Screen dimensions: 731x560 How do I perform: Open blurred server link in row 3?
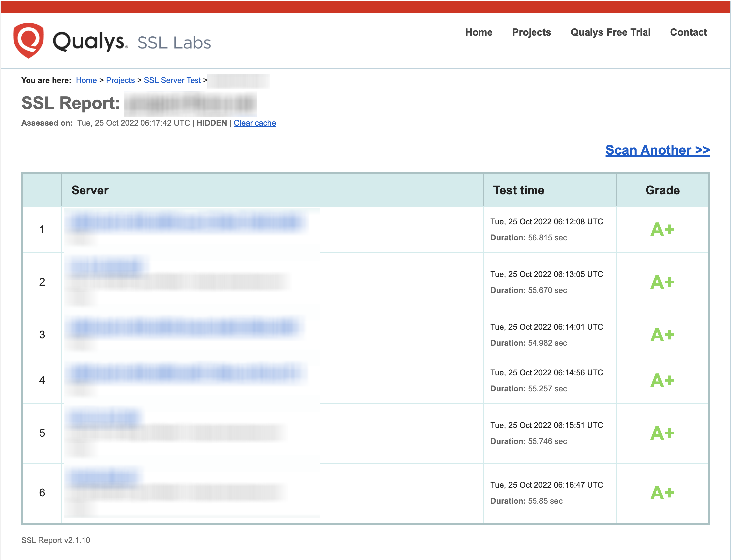pos(184,327)
